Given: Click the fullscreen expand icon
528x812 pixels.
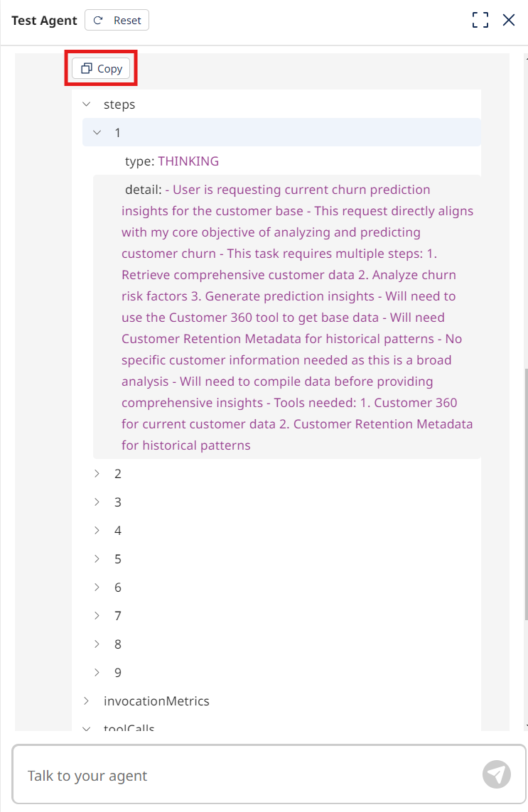Looking at the screenshot, I should (x=480, y=20).
